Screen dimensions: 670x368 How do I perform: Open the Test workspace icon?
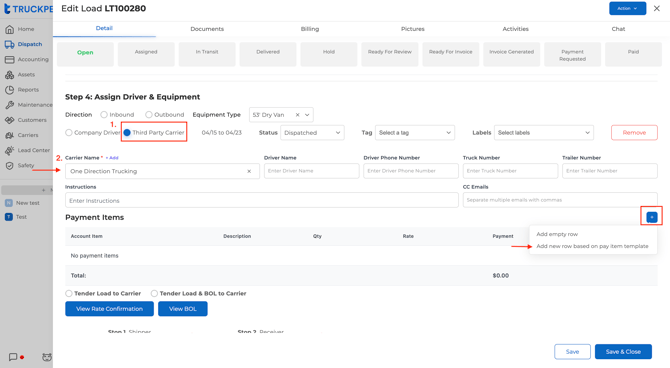point(9,217)
